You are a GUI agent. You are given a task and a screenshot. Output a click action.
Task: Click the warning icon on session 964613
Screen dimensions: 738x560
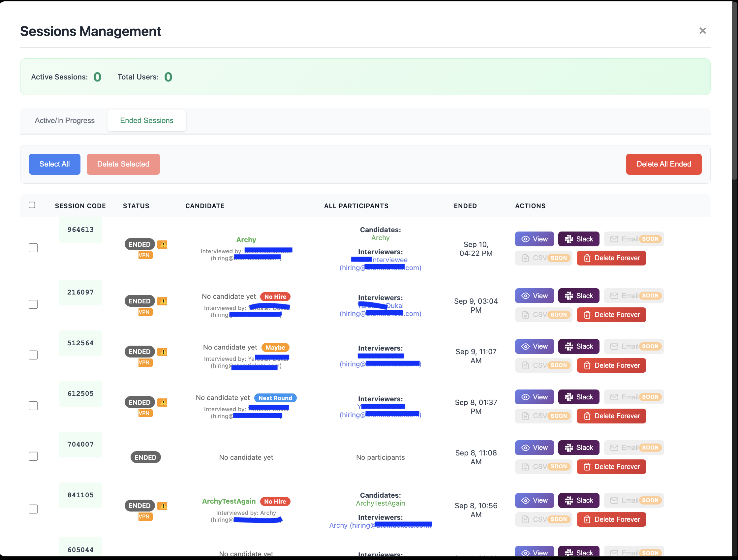[x=162, y=245]
